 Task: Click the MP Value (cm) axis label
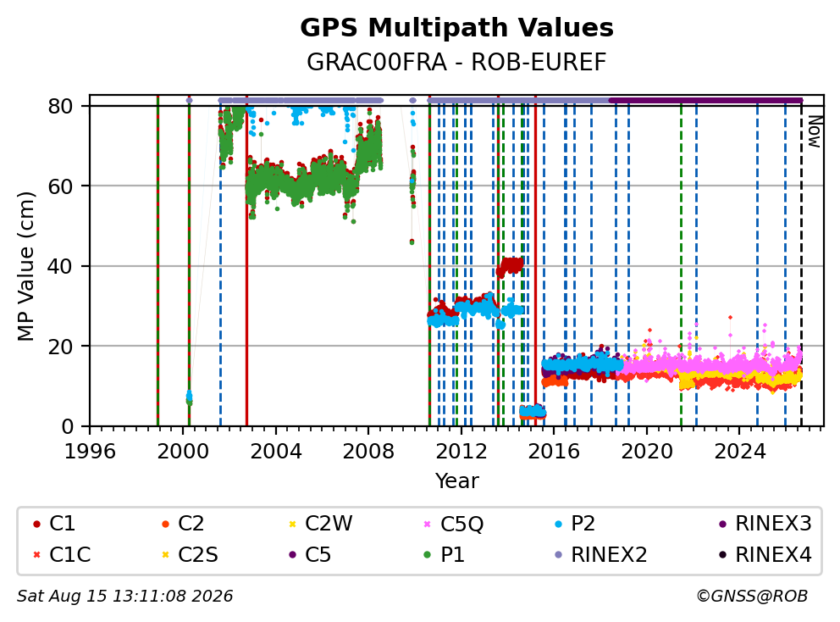click(x=25, y=266)
